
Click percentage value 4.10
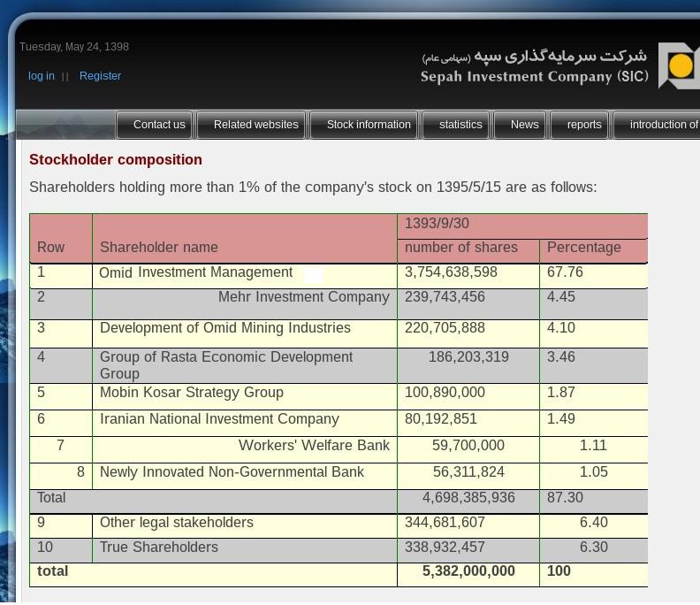click(561, 327)
